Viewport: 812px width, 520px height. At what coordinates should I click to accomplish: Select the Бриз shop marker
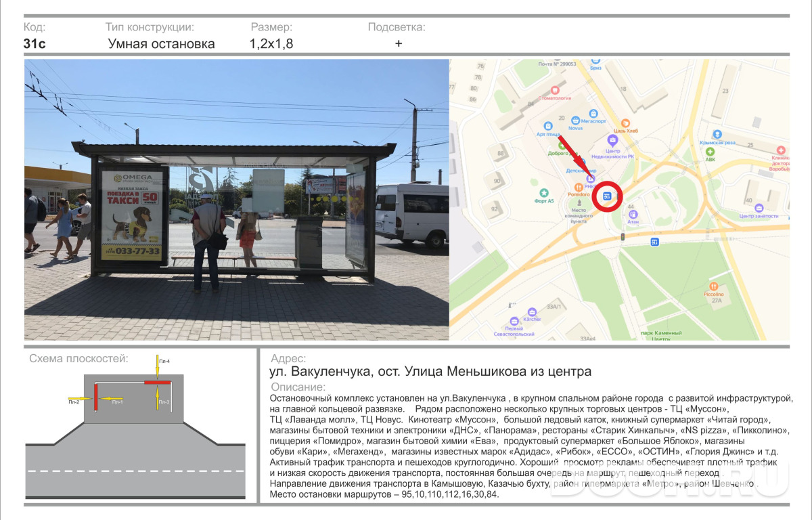click(x=595, y=61)
